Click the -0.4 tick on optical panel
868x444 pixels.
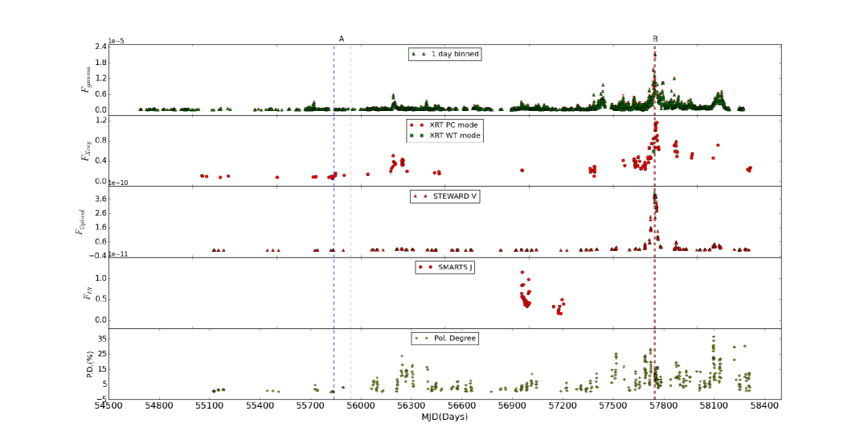pos(99,256)
